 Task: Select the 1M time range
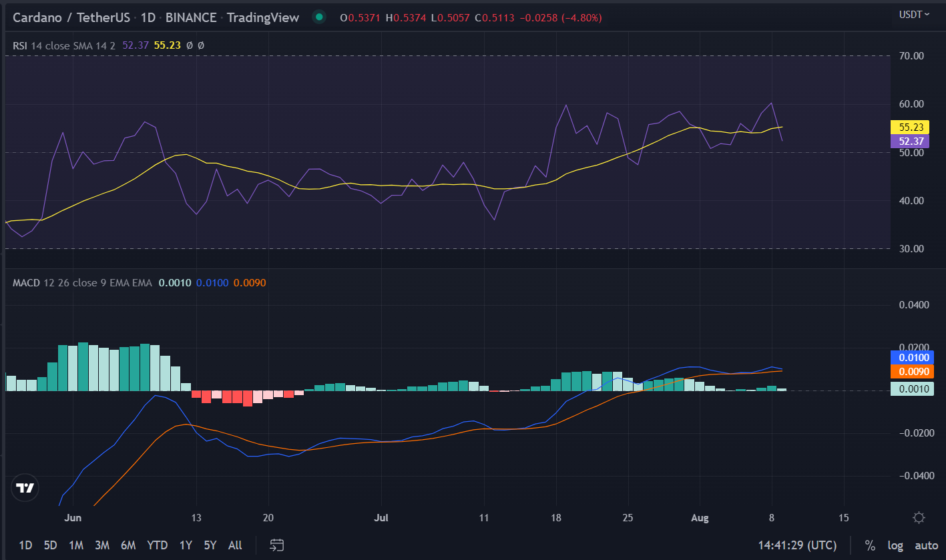point(76,545)
